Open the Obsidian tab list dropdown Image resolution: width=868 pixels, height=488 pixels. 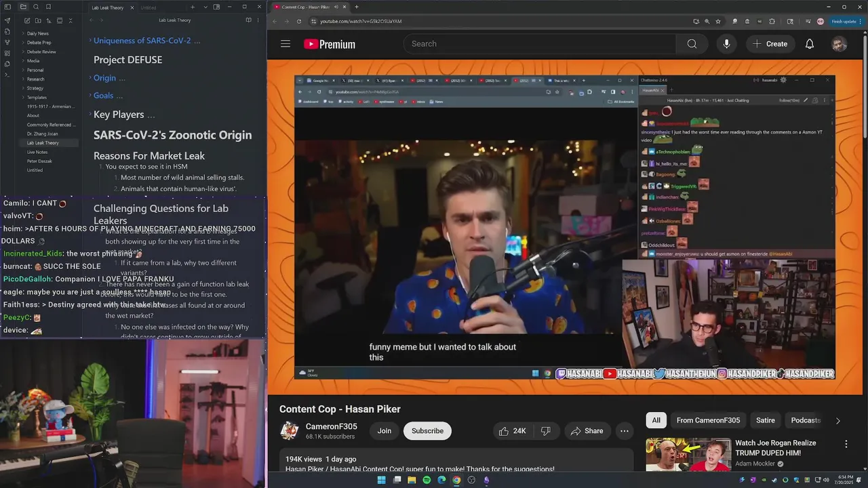[205, 7]
